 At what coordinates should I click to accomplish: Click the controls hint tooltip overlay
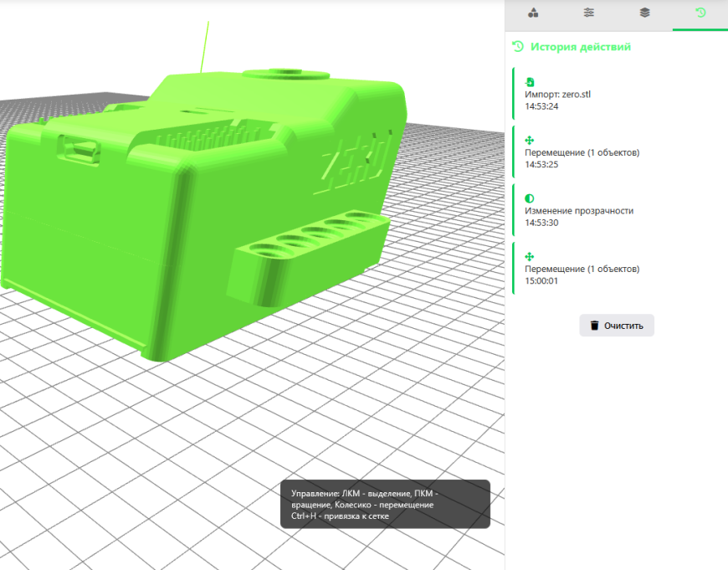(x=387, y=503)
